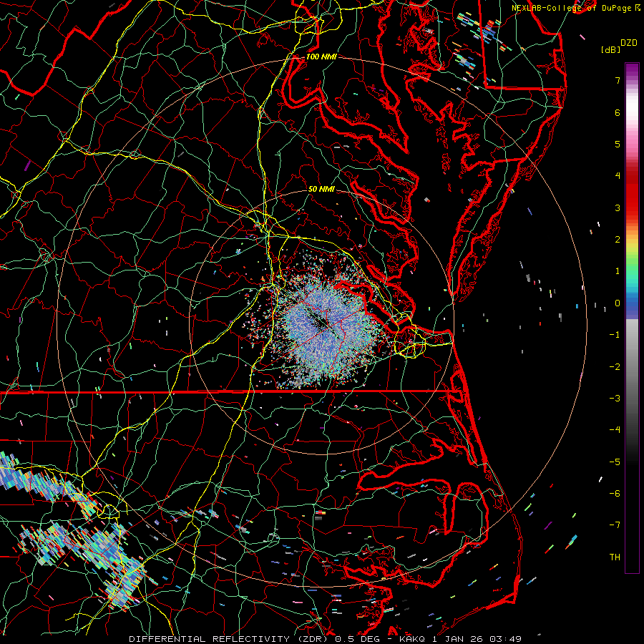The width and height of the screenshot is (644, 644).
Task: Select the 3 dB scale label
Action: [x=618, y=208]
